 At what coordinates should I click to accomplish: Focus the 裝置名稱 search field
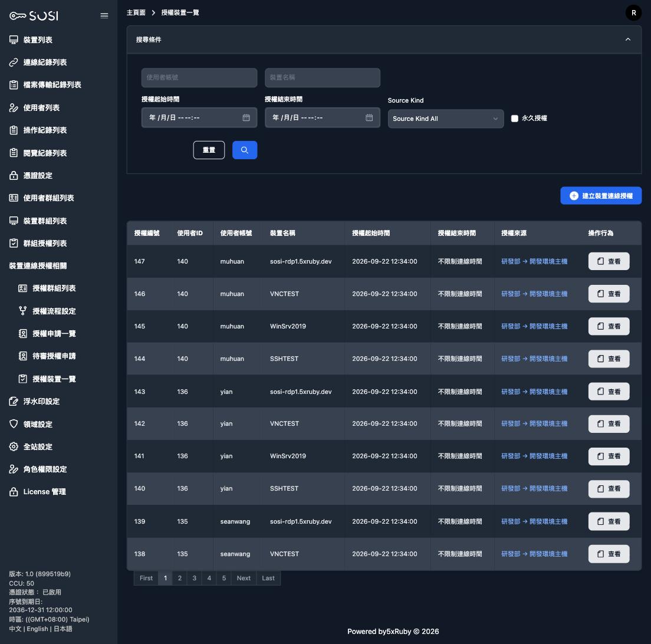click(322, 78)
